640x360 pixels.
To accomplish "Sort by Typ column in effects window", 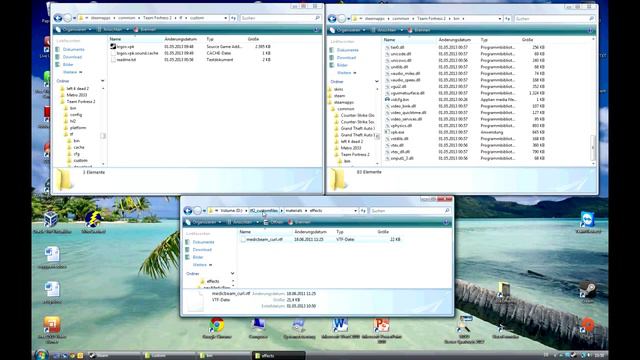I will tap(340, 232).
